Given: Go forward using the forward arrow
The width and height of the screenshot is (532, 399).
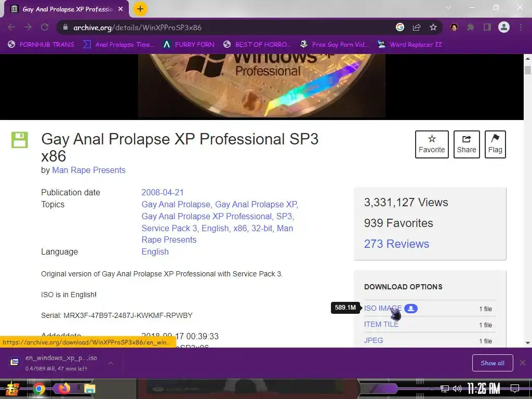Looking at the screenshot, I should [28, 28].
